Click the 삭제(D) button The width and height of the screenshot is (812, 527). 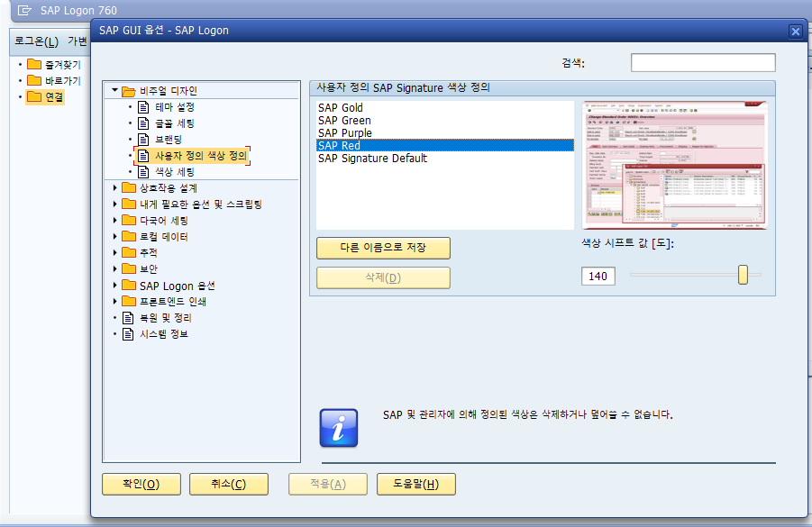tap(383, 277)
